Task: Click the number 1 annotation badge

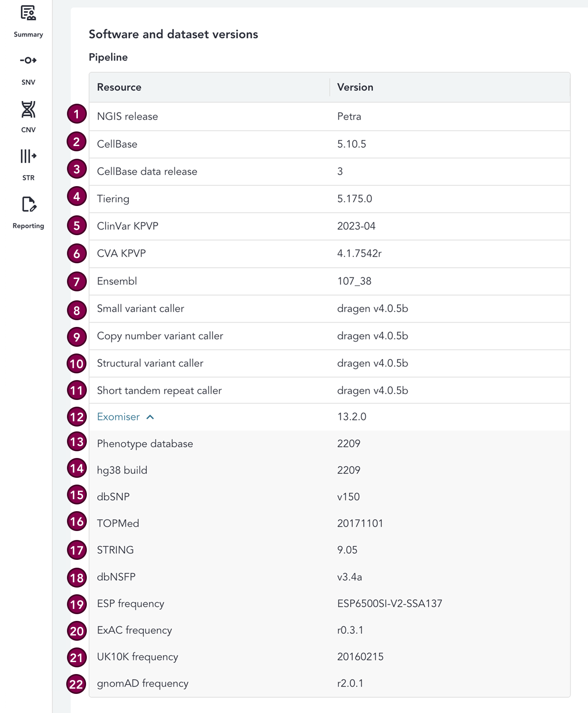Action: [x=77, y=114]
